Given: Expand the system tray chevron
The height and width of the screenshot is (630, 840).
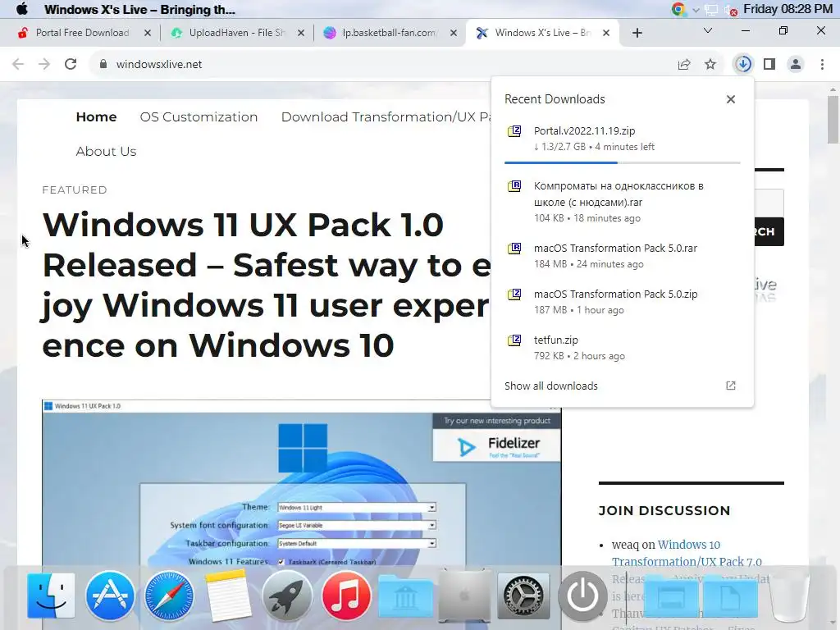Looking at the screenshot, I should 696,10.
